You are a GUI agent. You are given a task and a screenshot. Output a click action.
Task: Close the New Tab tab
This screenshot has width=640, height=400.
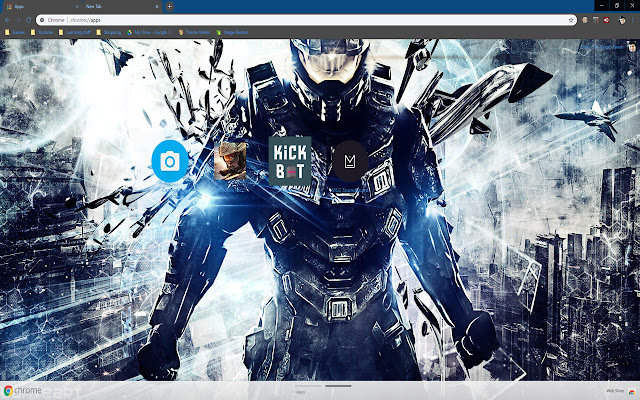click(157, 7)
